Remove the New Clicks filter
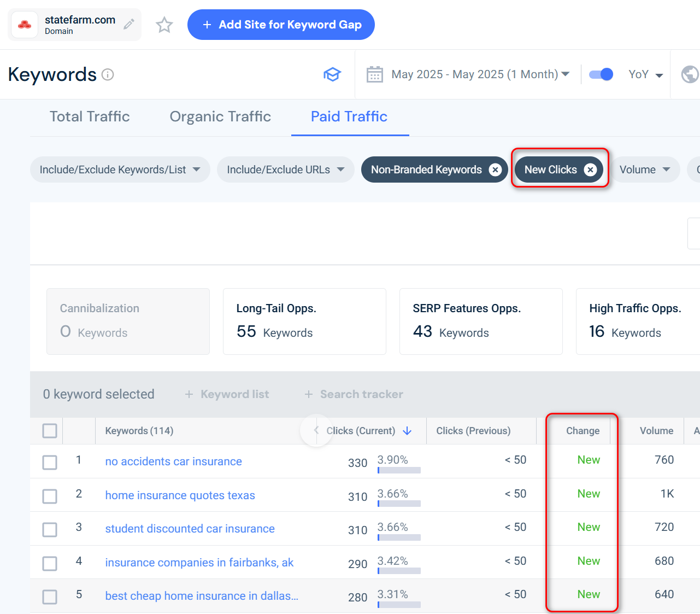Viewport: 700px width, 614px height. (x=590, y=169)
